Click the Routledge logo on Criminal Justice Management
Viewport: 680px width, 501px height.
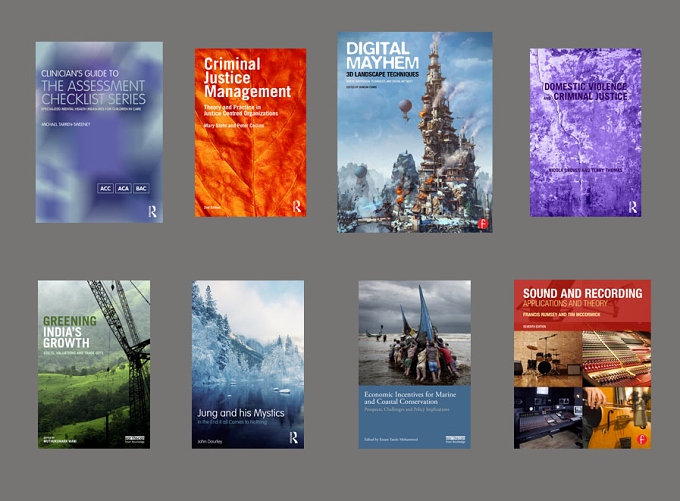(297, 206)
